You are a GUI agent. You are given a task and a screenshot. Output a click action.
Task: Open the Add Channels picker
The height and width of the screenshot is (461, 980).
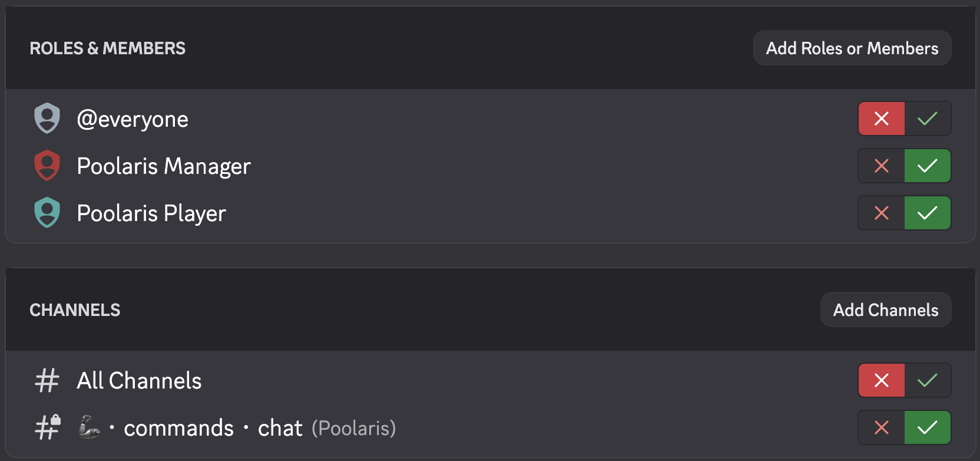pos(886,309)
